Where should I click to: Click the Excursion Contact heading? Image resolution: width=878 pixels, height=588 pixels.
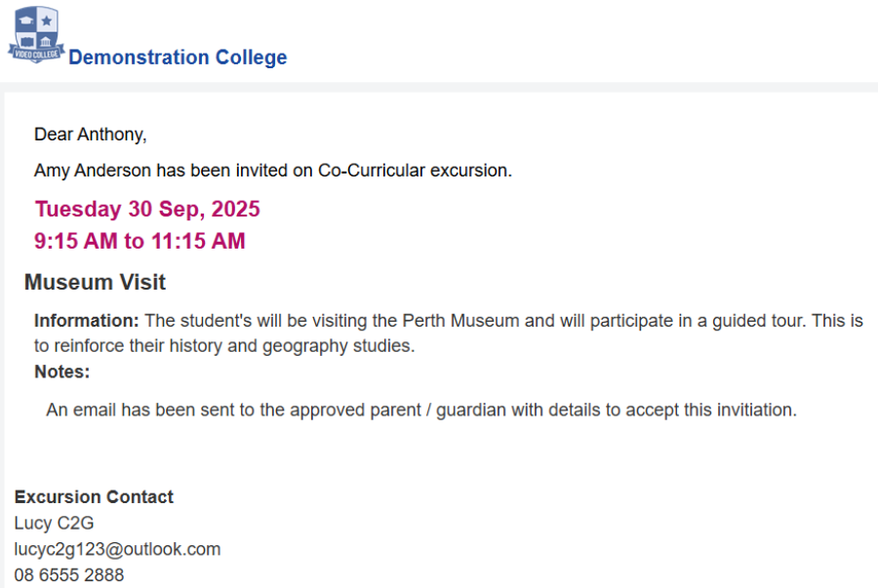tap(94, 496)
